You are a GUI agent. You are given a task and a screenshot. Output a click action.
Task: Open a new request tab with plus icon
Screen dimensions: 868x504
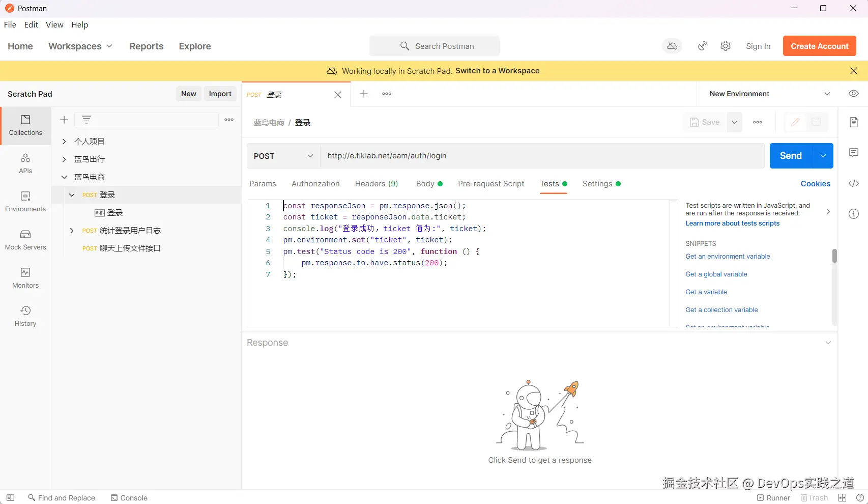click(x=364, y=94)
